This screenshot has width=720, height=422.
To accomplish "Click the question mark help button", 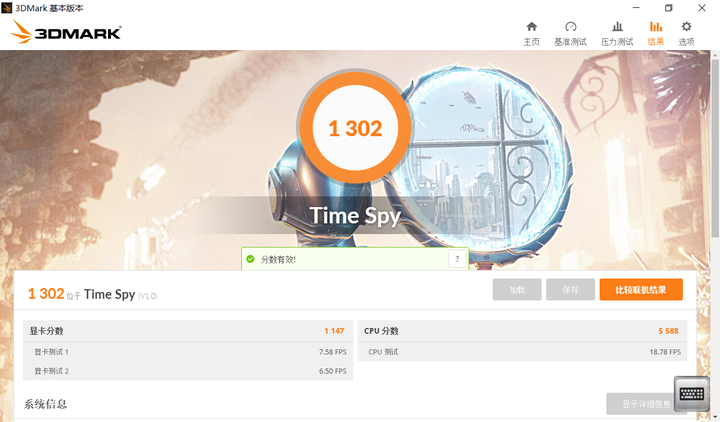I will click(457, 259).
